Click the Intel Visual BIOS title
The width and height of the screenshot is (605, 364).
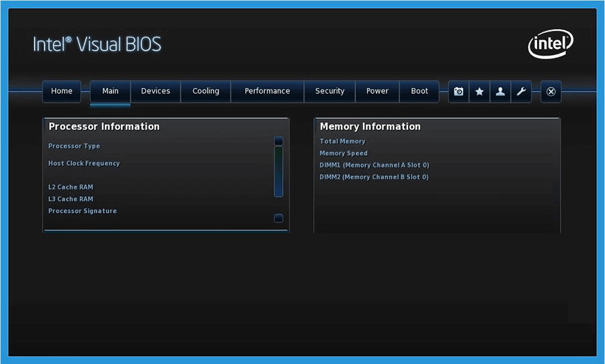(x=97, y=44)
